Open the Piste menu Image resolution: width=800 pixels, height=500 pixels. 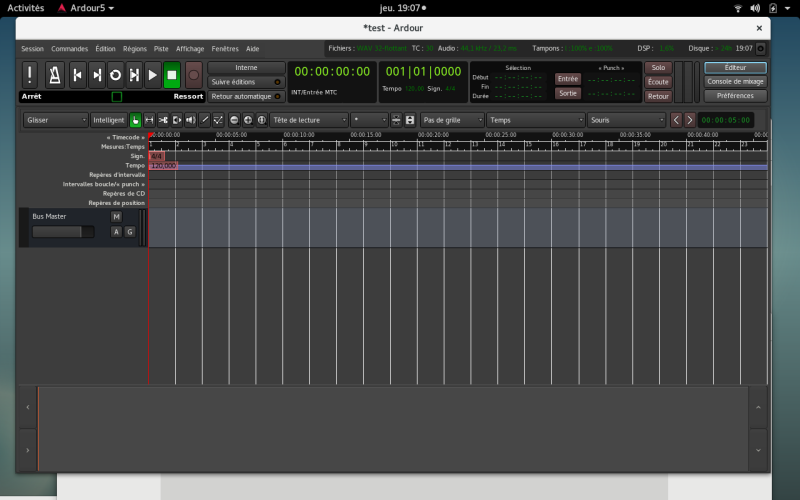click(161, 48)
